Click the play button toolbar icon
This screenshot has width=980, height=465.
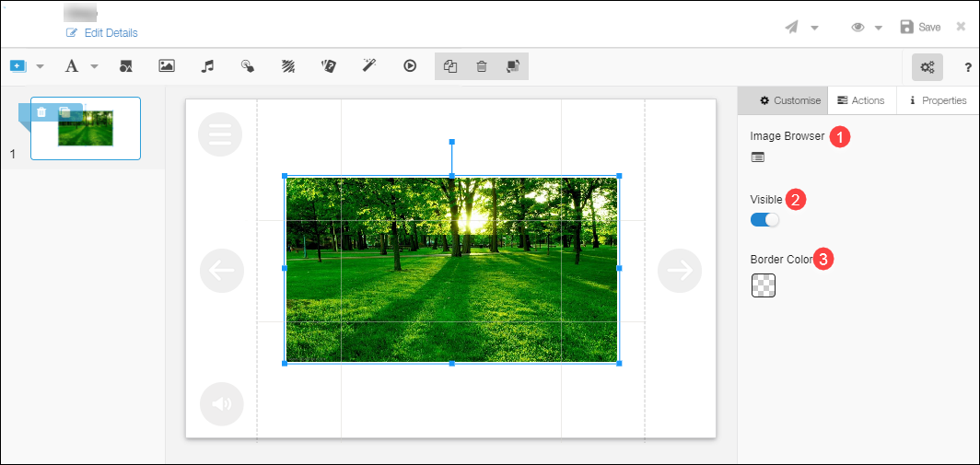(x=410, y=66)
